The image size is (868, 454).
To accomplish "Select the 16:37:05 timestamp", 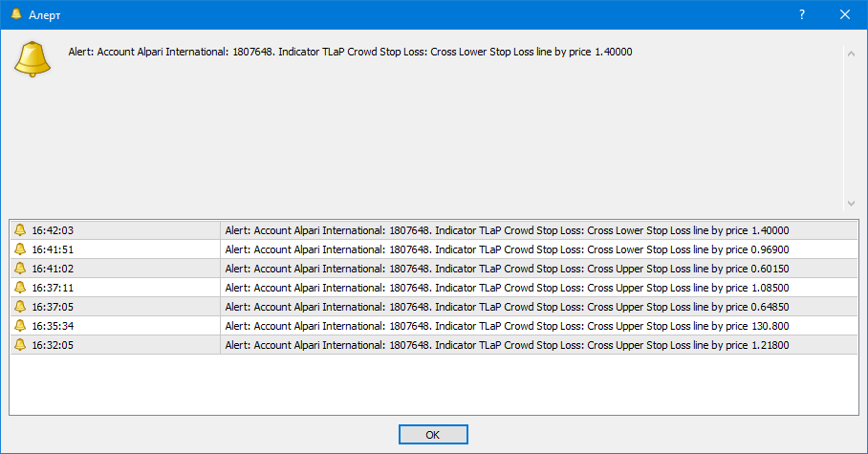I will 53,307.
